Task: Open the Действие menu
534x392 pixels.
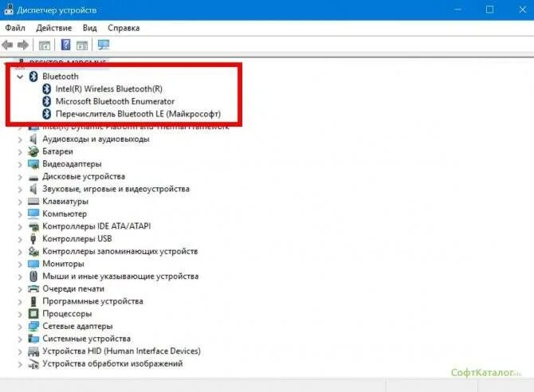Action: tap(54, 28)
